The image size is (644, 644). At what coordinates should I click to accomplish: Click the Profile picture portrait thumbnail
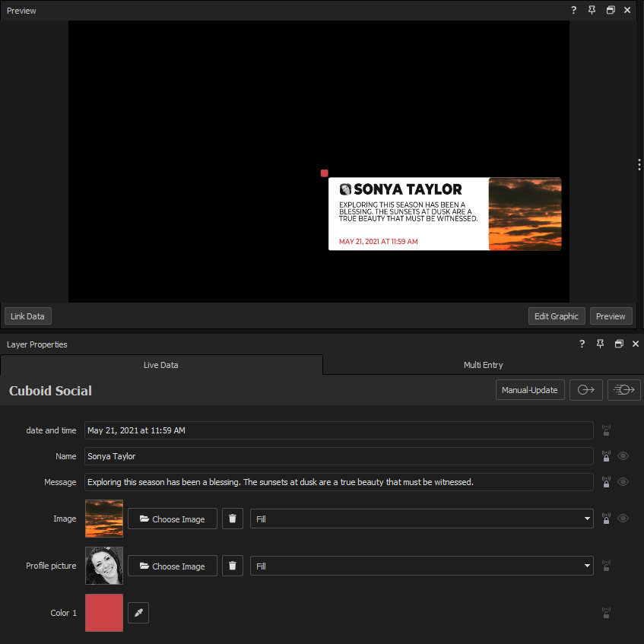pyautogui.click(x=104, y=566)
